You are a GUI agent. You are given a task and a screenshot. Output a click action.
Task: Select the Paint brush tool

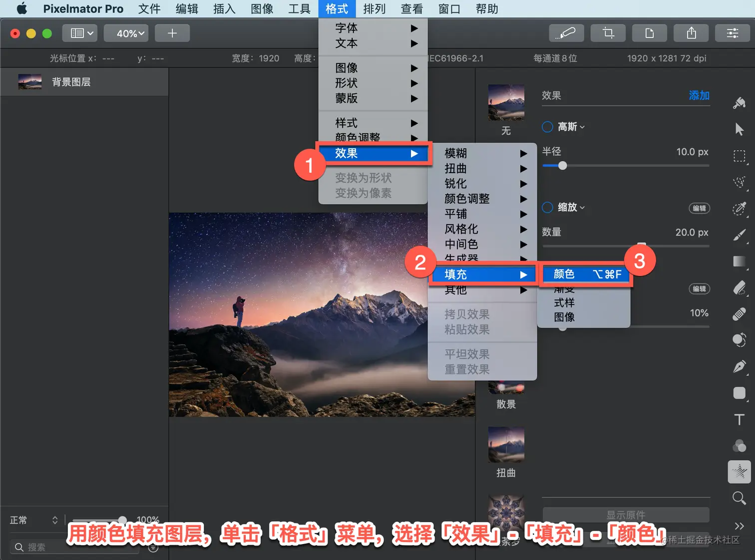[x=739, y=235]
